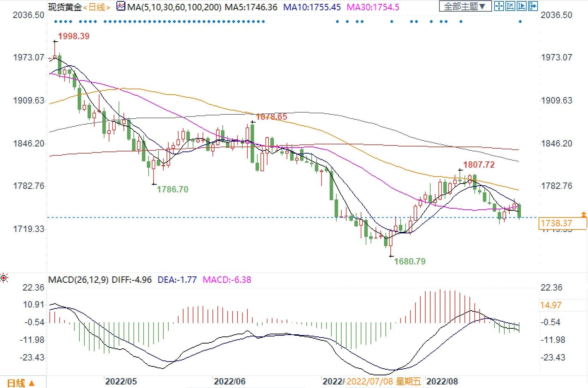The width and height of the screenshot is (588, 388).
Task: Click the 现货黄金 instrument title
Action: [65, 7]
